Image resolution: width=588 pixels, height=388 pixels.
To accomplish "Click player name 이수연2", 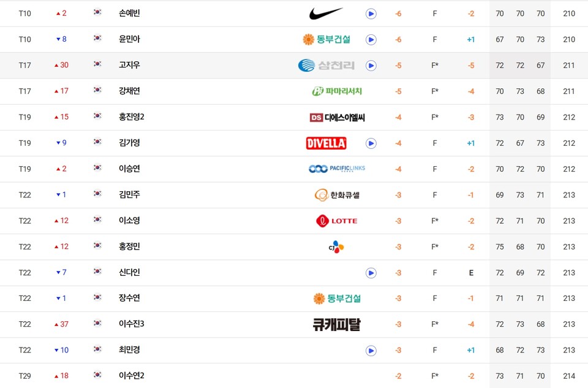I will pos(132,376).
